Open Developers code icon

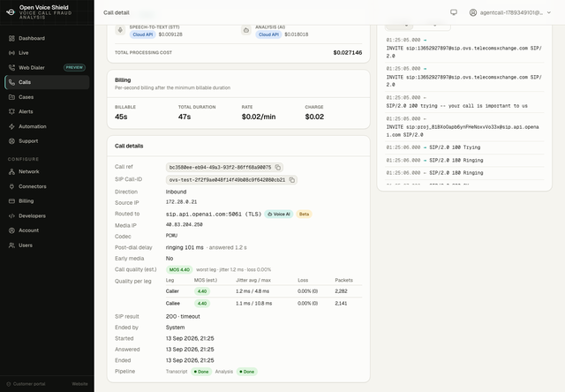[x=11, y=215]
